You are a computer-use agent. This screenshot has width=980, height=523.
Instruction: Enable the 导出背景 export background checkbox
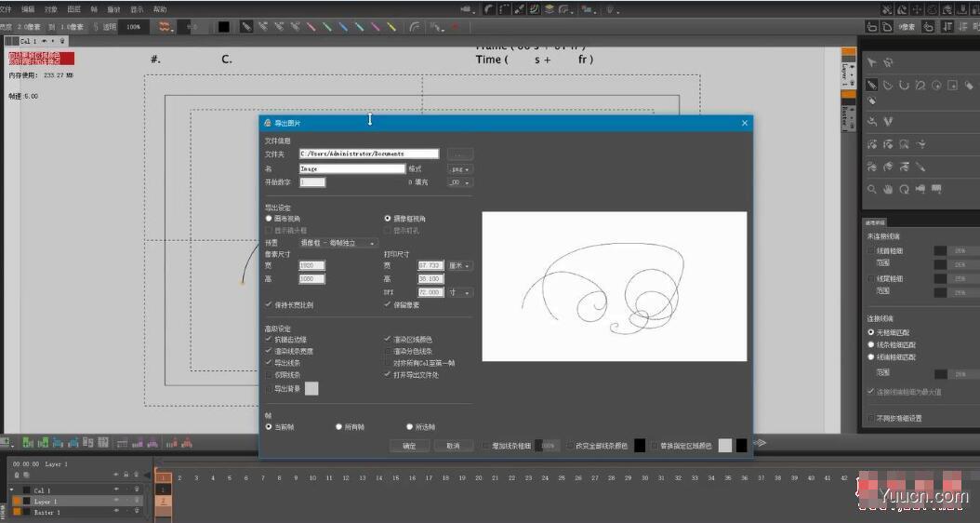(269, 388)
